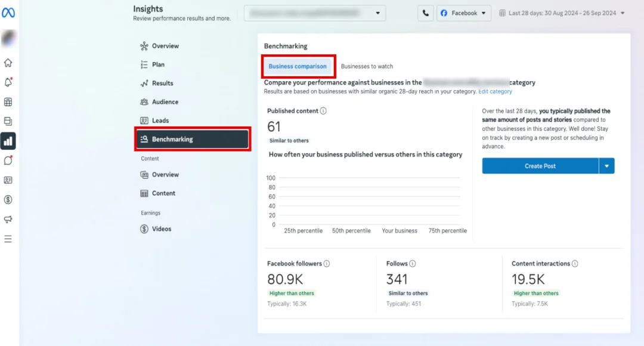The height and width of the screenshot is (346, 644).
Task: Select the Benchmarking menu item
Action: pos(193,140)
